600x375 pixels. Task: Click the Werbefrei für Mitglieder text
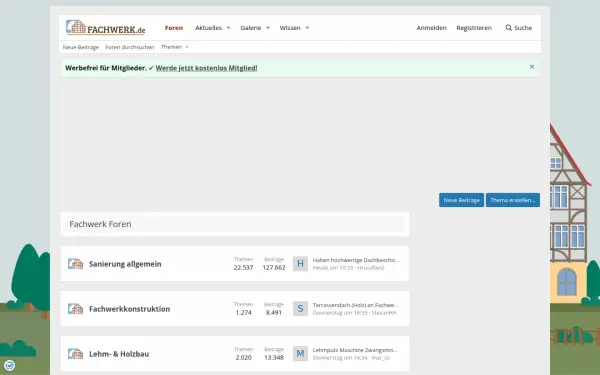(x=106, y=68)
